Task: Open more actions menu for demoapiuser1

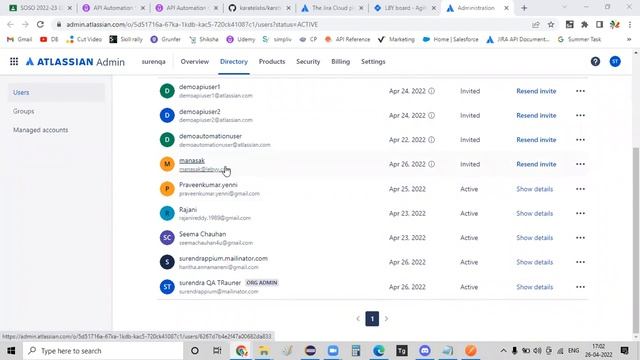Action: pos(580,91)
